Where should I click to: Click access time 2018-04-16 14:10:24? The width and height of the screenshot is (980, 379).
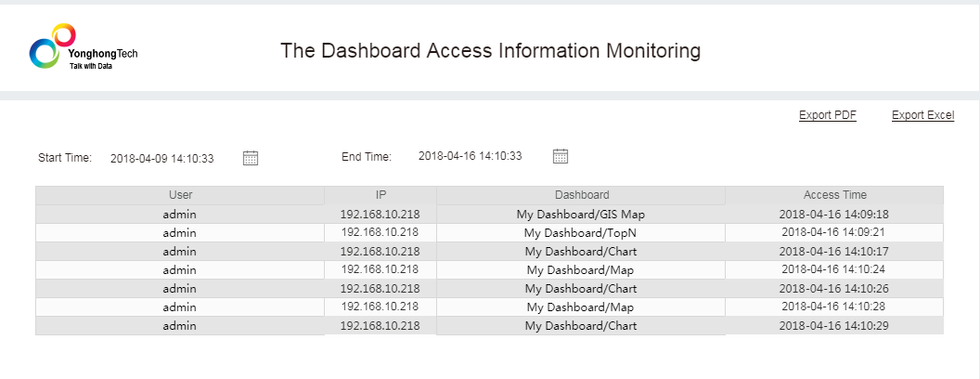coord(834,269)
